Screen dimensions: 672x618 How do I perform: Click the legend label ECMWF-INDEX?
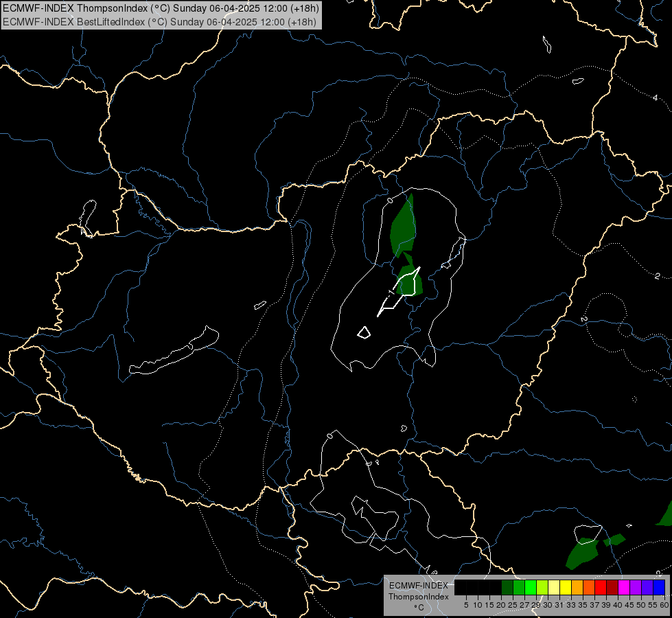point(419,586)
